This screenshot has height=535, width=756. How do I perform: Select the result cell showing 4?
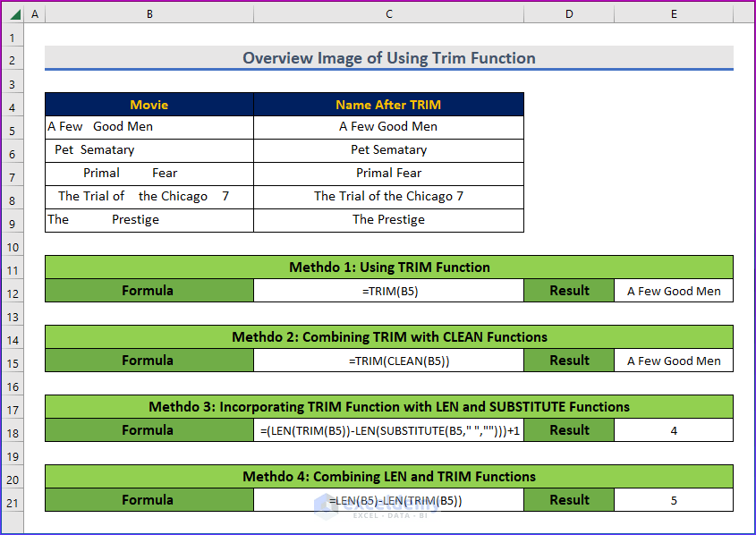coord(673,429)
